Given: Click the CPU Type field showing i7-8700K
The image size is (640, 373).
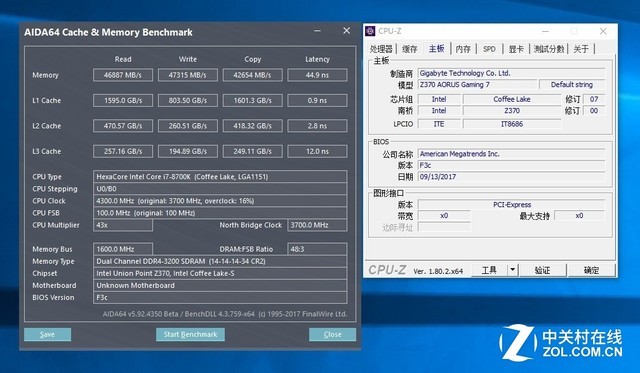Looking at the screenshot, I should pyautogui.click(x=220, y=177).
